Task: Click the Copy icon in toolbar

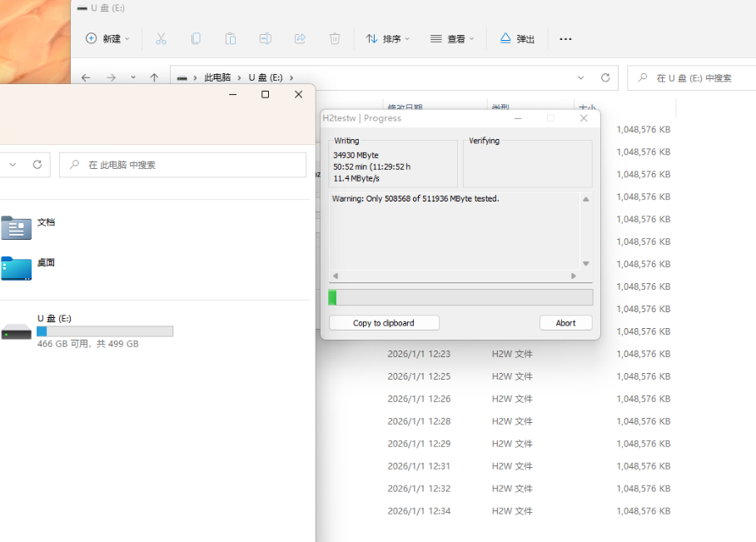Action: [x=196, y=38]
